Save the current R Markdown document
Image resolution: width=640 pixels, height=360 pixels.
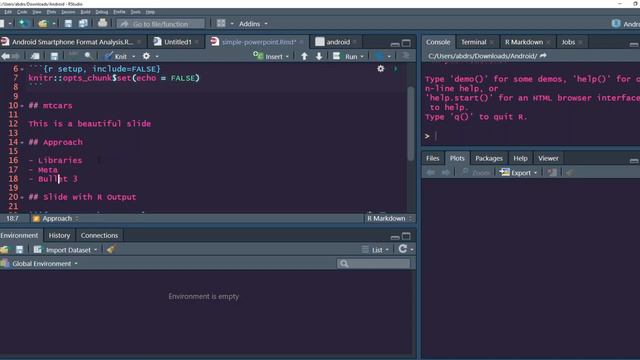coord(54,56)
